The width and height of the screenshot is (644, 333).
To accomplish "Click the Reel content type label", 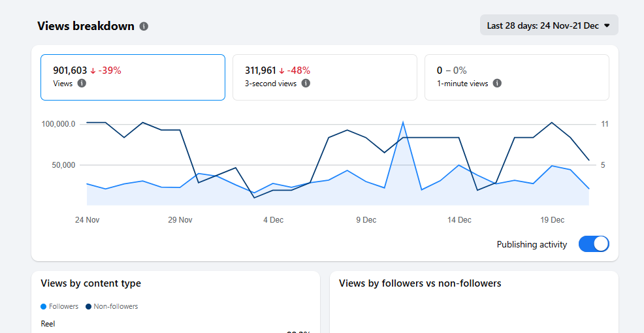I will point(48,323).
